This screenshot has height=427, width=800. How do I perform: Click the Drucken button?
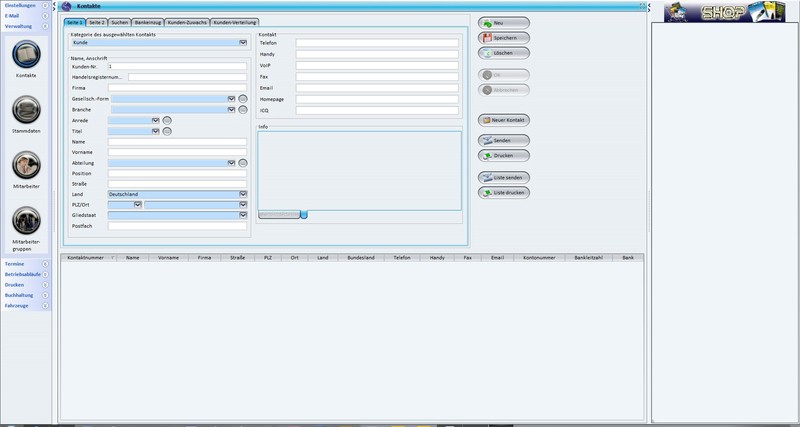(504, 156)
